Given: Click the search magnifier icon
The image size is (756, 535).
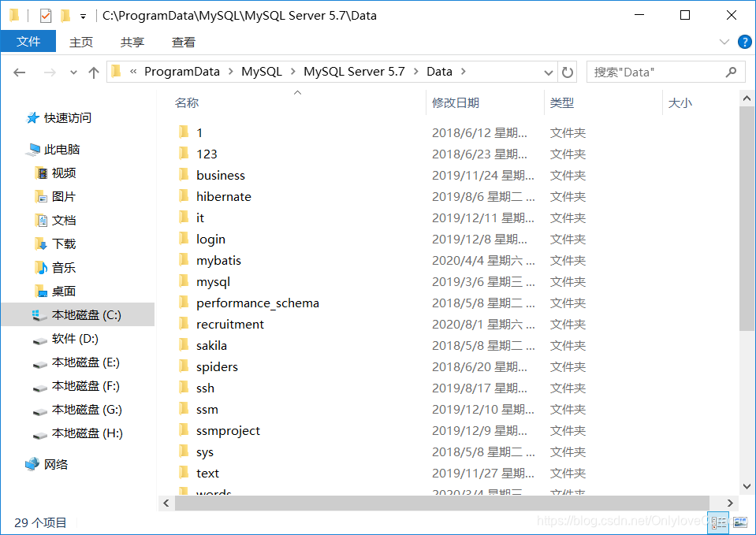Looking at the screenshot, I should (731, 72).
